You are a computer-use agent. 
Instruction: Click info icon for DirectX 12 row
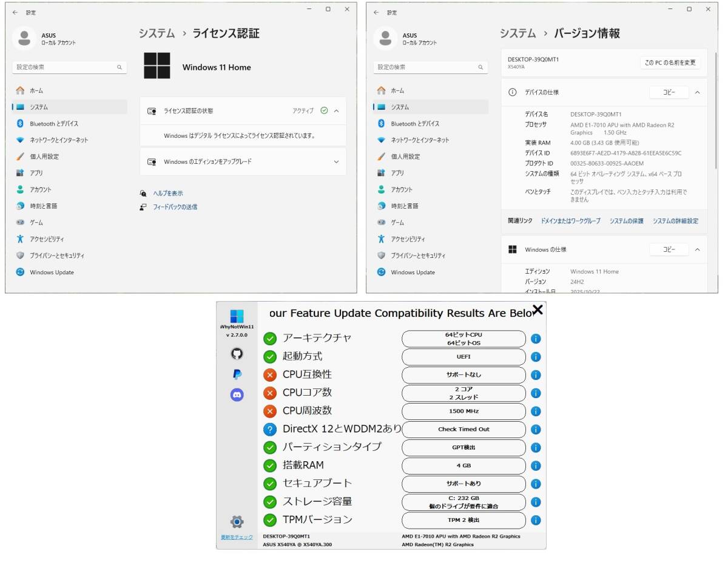536,430
